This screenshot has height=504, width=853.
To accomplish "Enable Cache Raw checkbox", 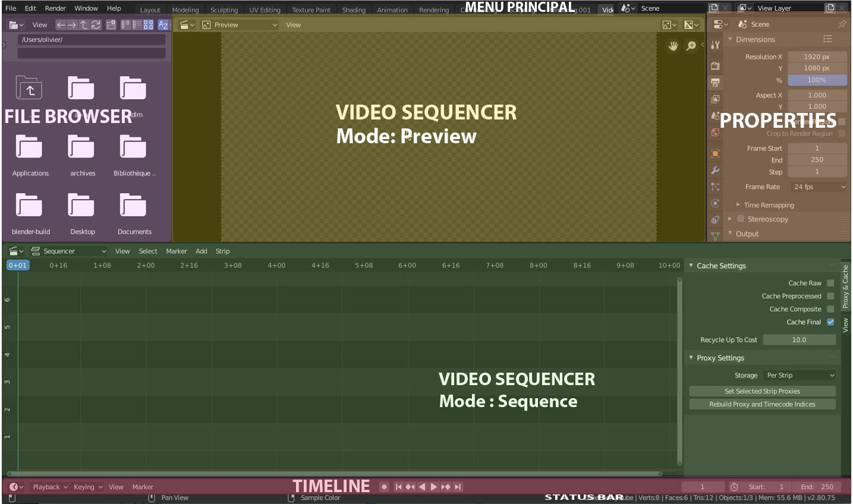I will tap(830, 283).
